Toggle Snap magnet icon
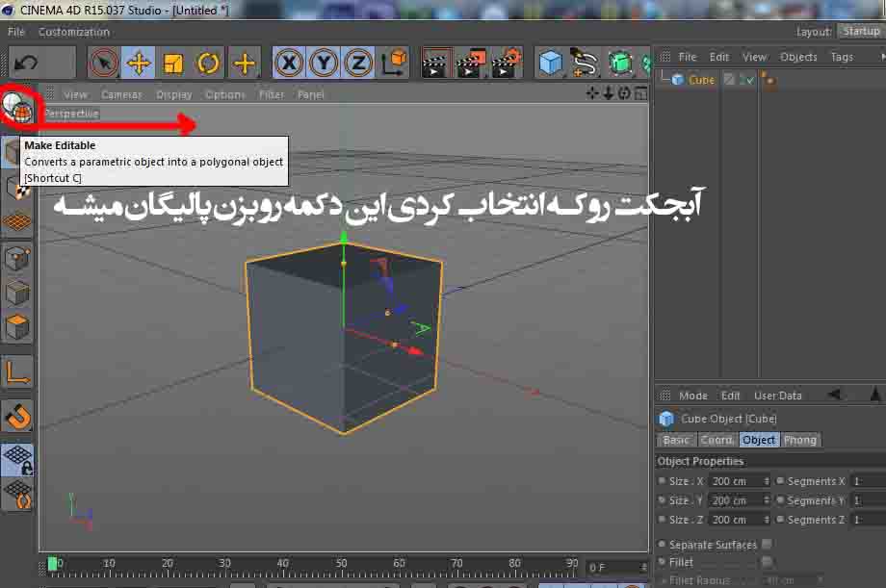Viewport: 886px width, 588px height. 17,417
